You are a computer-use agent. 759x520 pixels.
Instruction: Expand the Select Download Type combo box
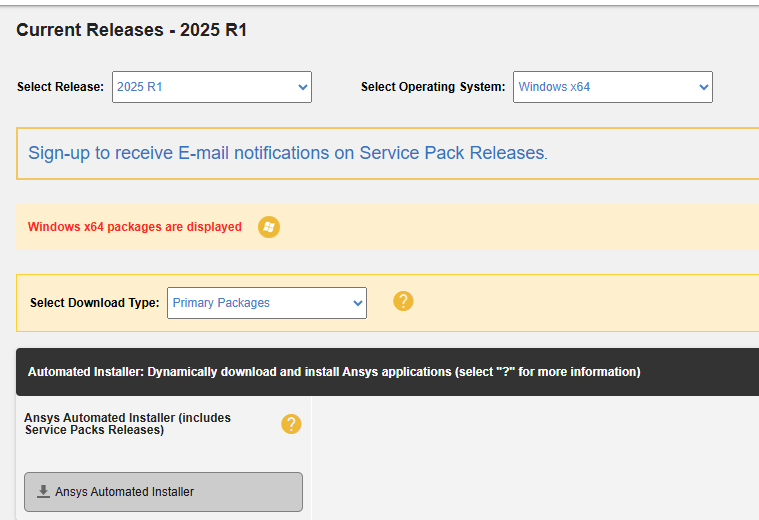[x=267, y=303]
